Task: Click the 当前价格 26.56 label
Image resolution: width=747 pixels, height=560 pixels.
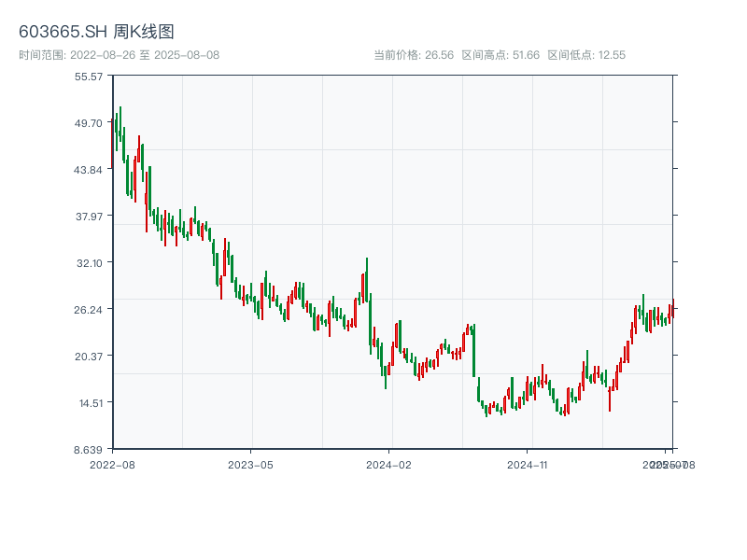Action: click(x=414, y=55)
